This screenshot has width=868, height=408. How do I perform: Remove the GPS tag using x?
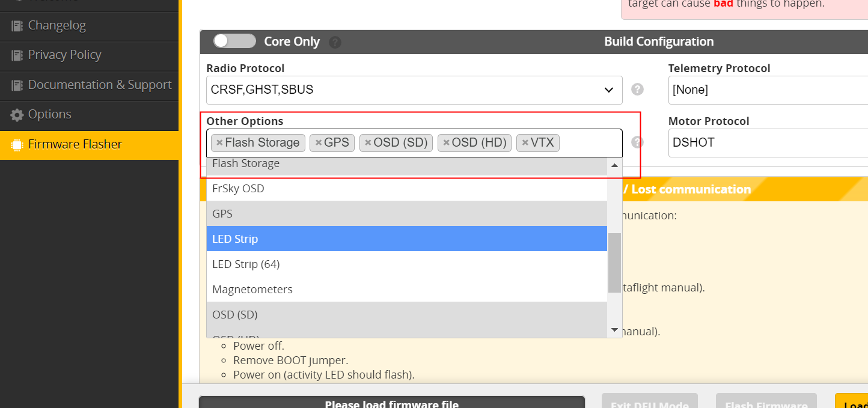[x=319, y=143]
